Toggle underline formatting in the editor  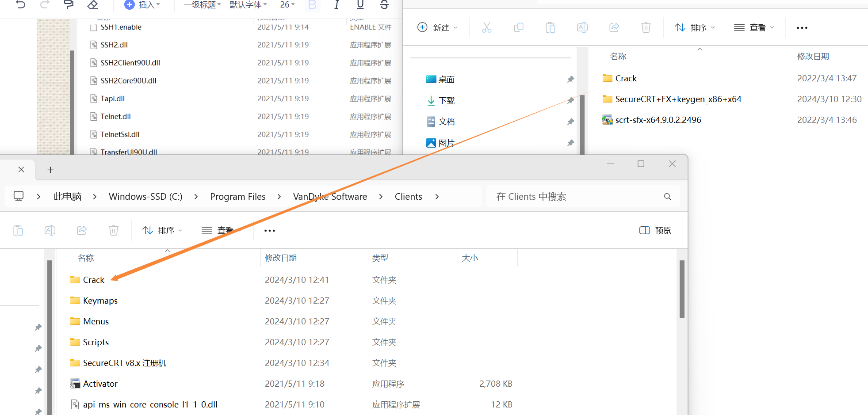pyautogui.click(x=360, y=5)
